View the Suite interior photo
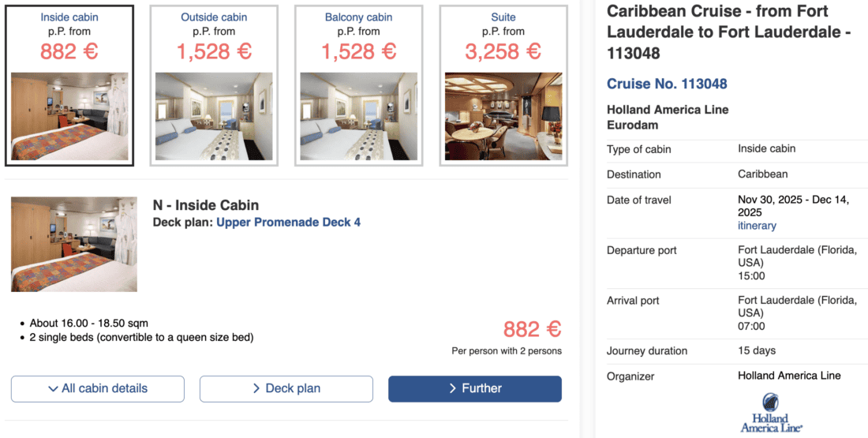 pyautogui.click(x=503, y=117)
